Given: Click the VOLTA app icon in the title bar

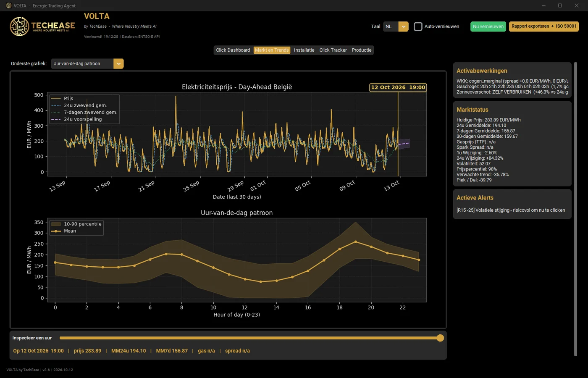Looking at the screenshot, I should (8, 5).
